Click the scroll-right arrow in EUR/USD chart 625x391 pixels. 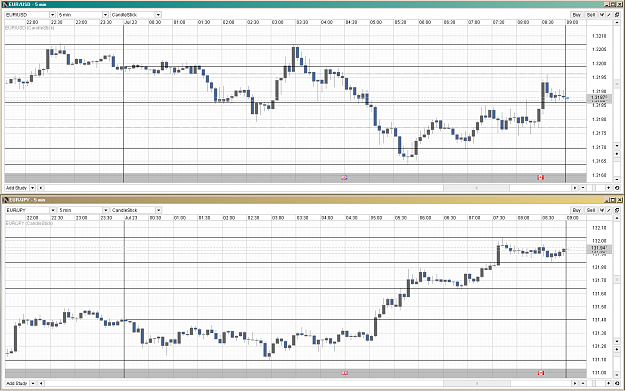575,188
